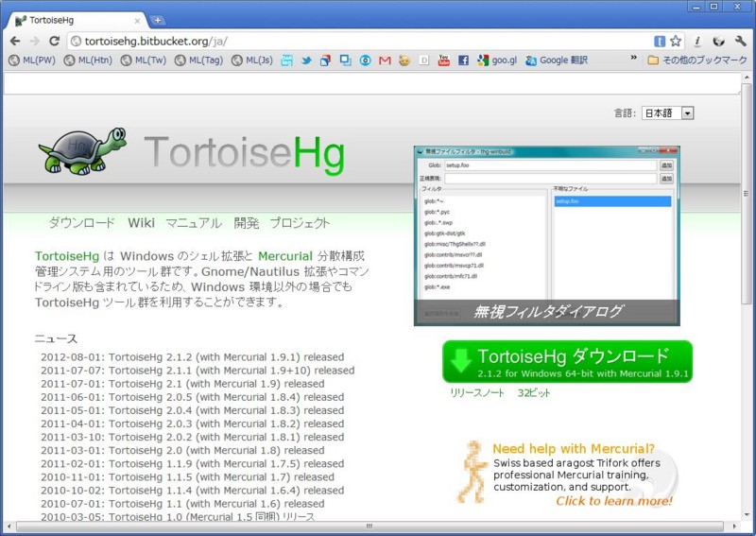Click the '2011-05-01: TortoiseHg 2.0.4' news entry
The width and height of the screenshot is (756, 536).
pyautogui.click(x=193, y=410)
